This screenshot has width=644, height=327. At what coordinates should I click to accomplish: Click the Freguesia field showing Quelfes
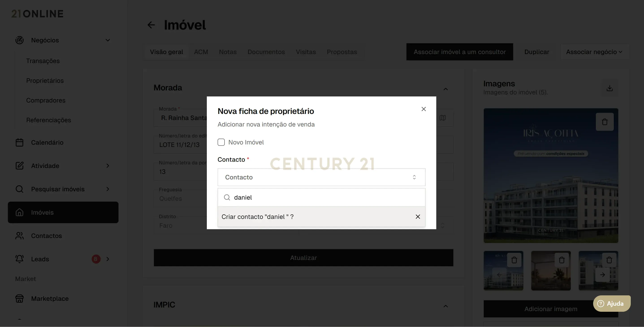click(x=180, y=198)
